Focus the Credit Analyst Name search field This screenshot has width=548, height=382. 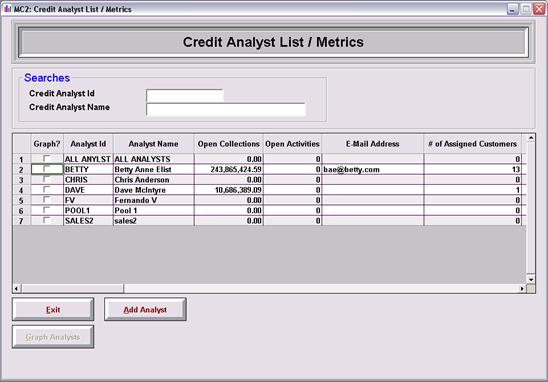[x=226, y=109]
